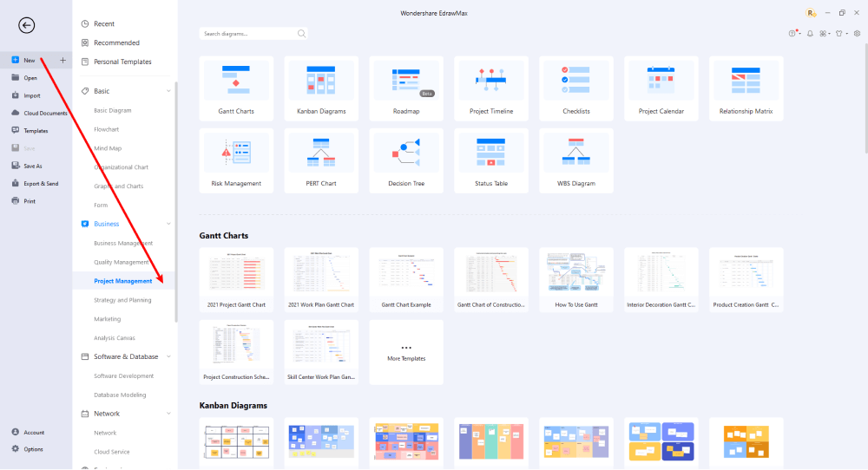This screenshot has width=868, height=470.
Task: Open the WBS Diagram type
Action: coord(576,161)
